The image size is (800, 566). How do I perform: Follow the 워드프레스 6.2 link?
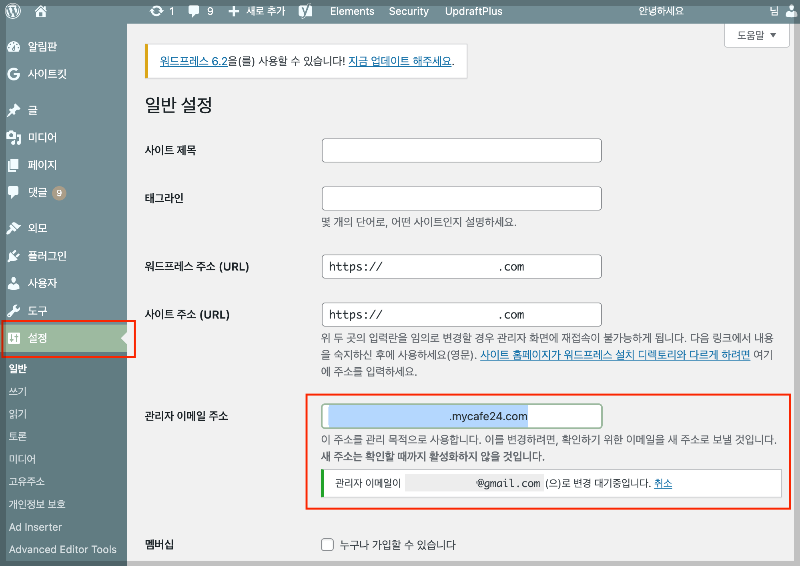tap(193, 61)
